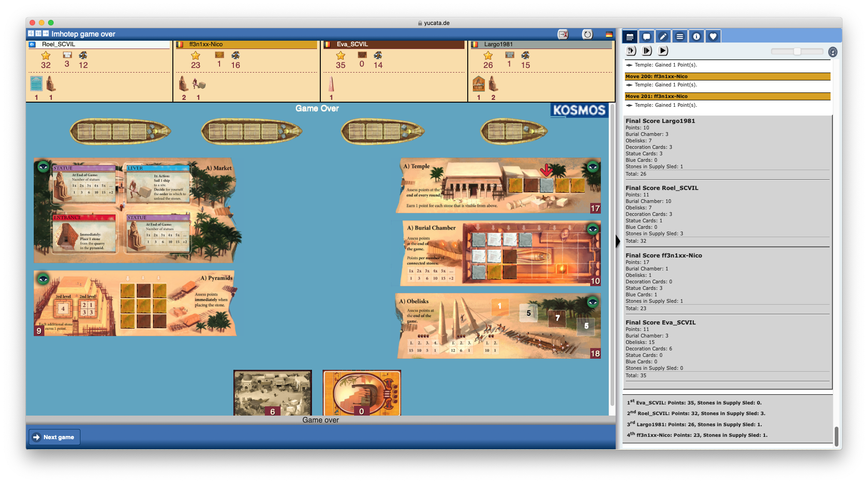868x484 pixels.
Task: Open the game log calendar tab
Action: [630, 37]
